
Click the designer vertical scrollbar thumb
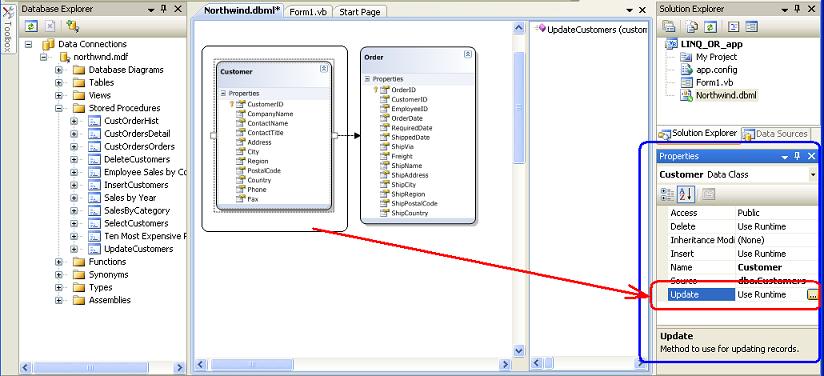(519, 108)
